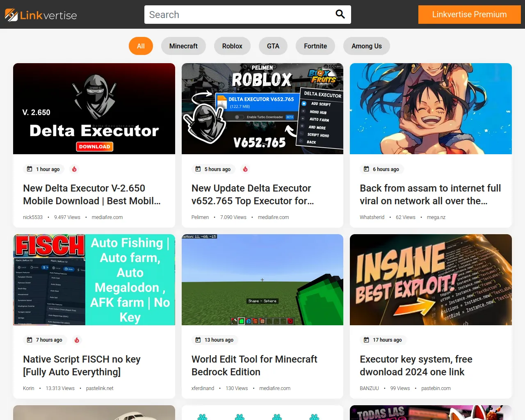Click the Linkvertise Premium button
The image size is (525, 420).
(x=470, y=14)
